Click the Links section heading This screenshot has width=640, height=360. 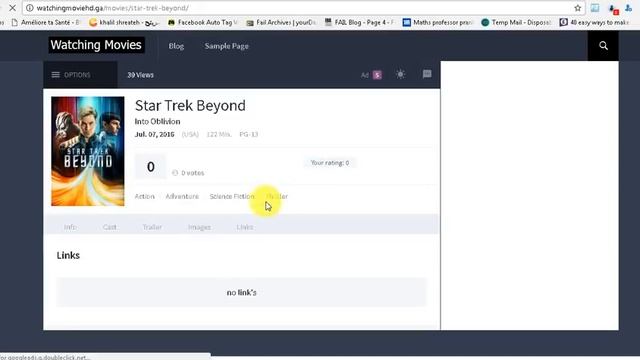68,256
